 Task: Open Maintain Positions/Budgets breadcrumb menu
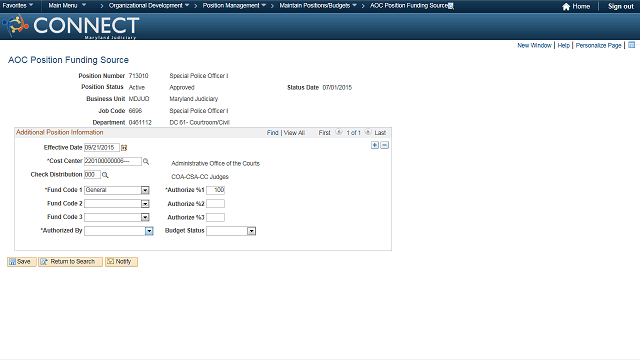(318, 6)
